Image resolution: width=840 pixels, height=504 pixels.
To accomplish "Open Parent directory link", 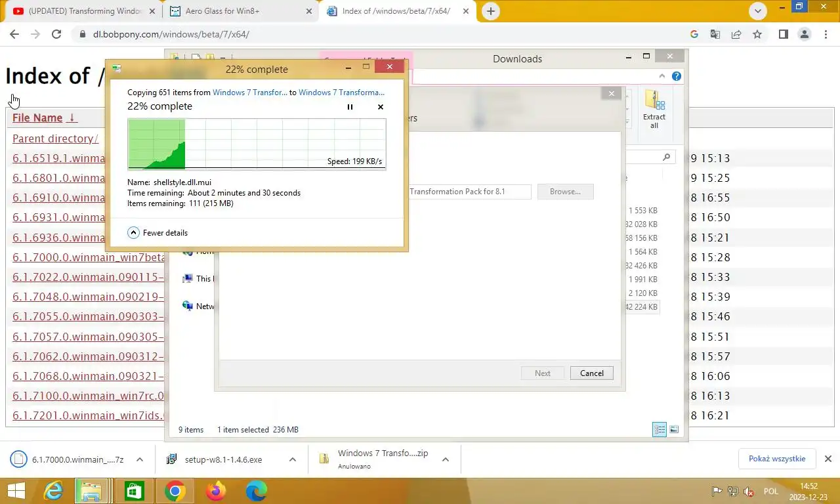I will (55, 138).
